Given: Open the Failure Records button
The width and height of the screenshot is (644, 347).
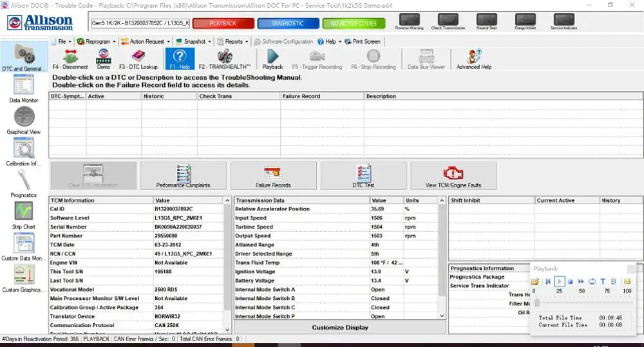Looking at the screenshot, I should pyautogui.click(x=273, y=176).
